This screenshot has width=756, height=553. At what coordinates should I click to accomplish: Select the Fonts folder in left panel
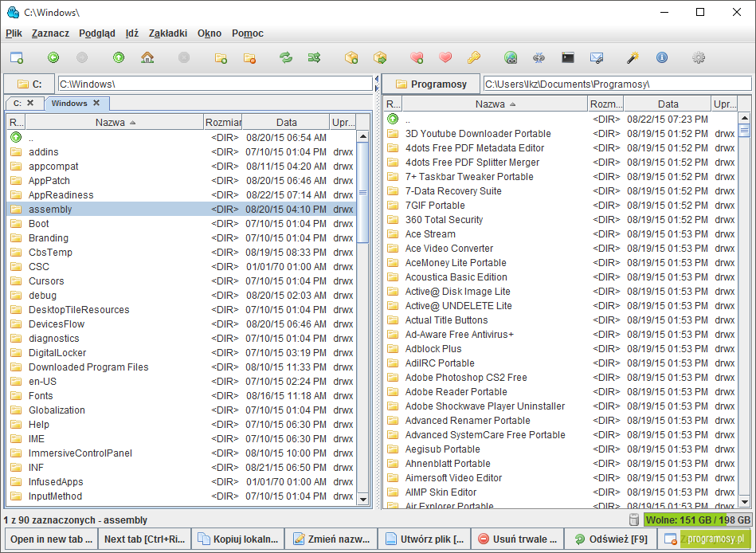pyautogui.click(x=182, y=396)
